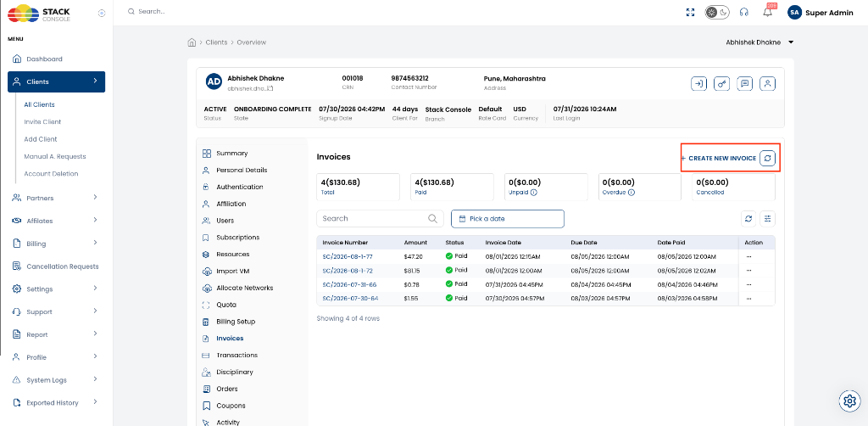
Task: Open the headset support icon
Action: tap(744, 12)
